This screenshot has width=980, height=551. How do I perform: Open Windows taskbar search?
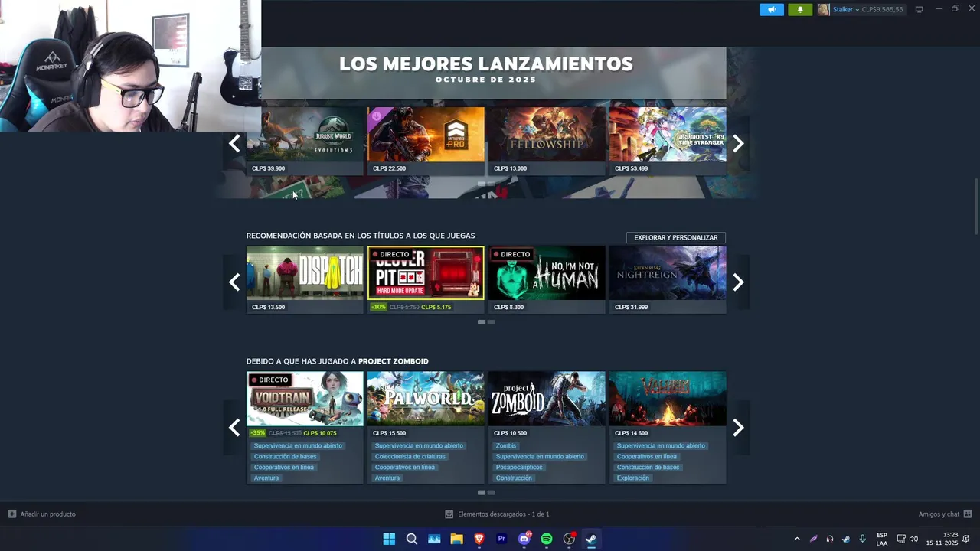[412, 539]
